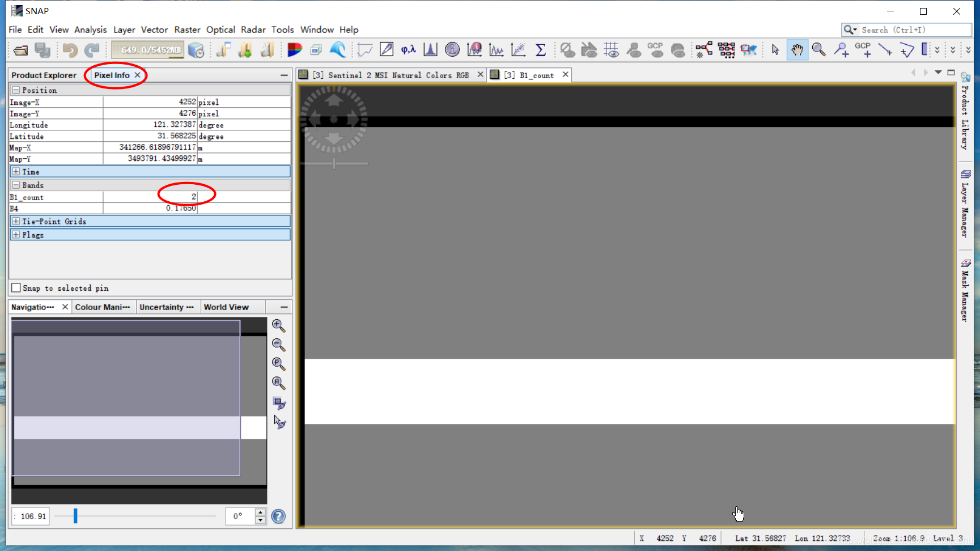Open Sentinel 2 MSI Natural Colors RGB tab
This screenshot has width=980, height=551.
[392, 75]
